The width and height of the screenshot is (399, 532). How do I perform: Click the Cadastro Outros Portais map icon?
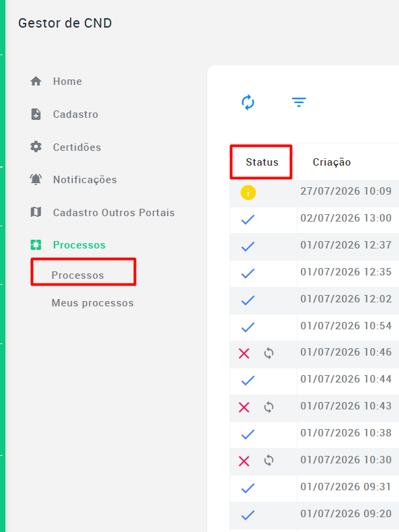(x=36, y=212)
